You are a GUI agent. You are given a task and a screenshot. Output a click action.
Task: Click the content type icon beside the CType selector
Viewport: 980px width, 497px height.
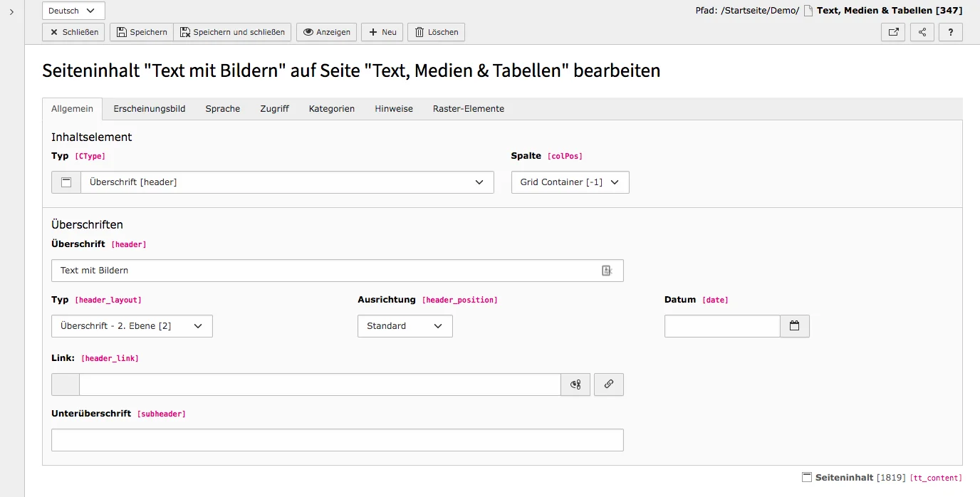point(65,182)
